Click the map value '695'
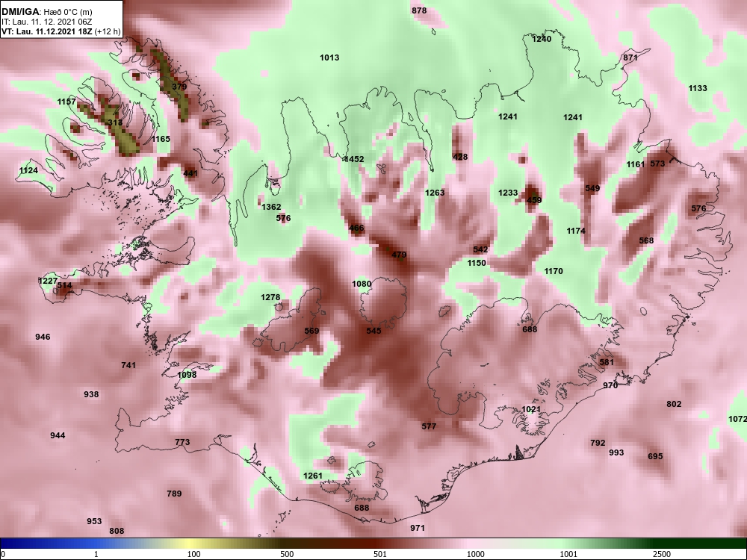Viewport: 747px width, 560px height. click(655, 457)
